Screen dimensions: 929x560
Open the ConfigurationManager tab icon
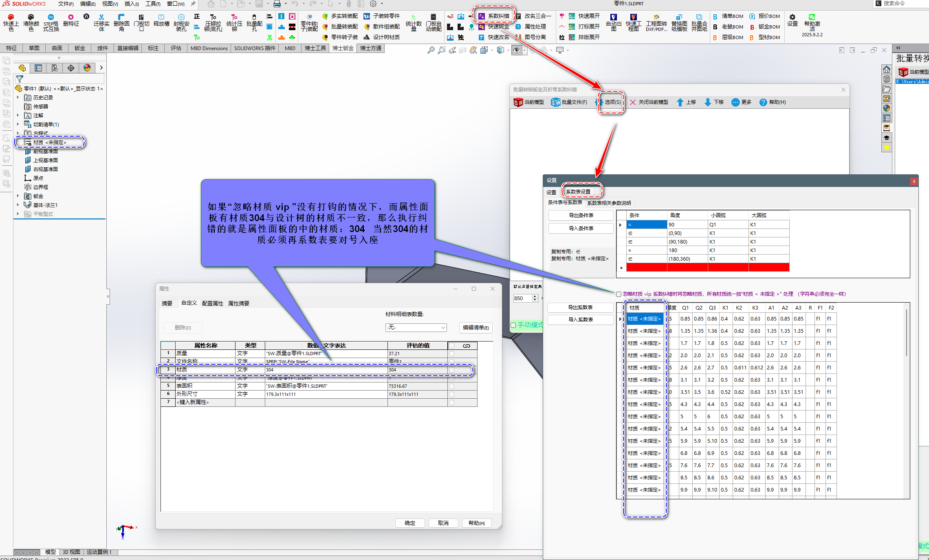pos(55,68)
